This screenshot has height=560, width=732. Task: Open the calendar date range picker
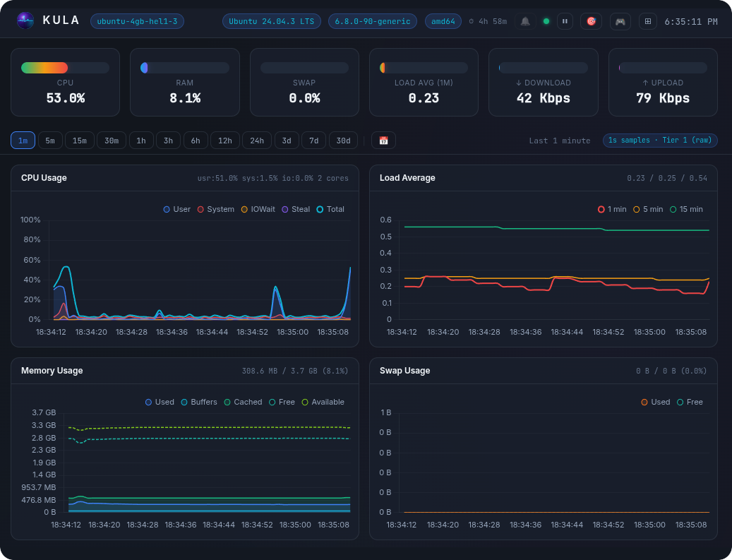384,141
